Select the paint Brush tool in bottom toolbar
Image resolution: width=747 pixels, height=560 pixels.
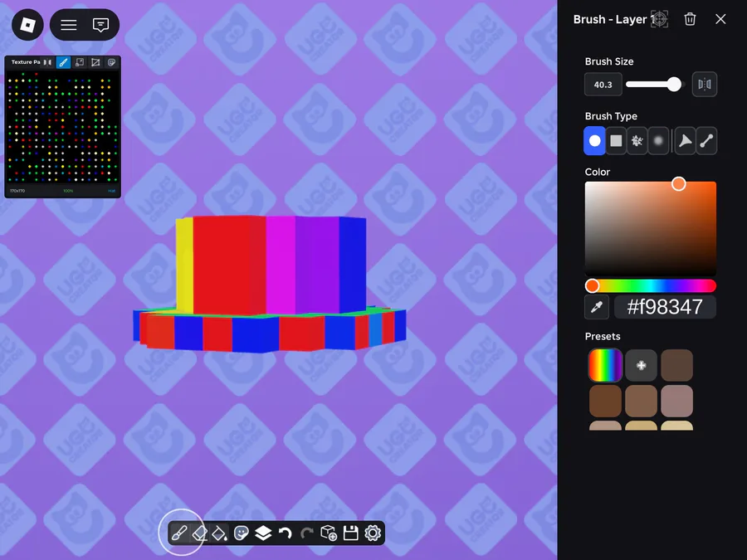(178, 533)
